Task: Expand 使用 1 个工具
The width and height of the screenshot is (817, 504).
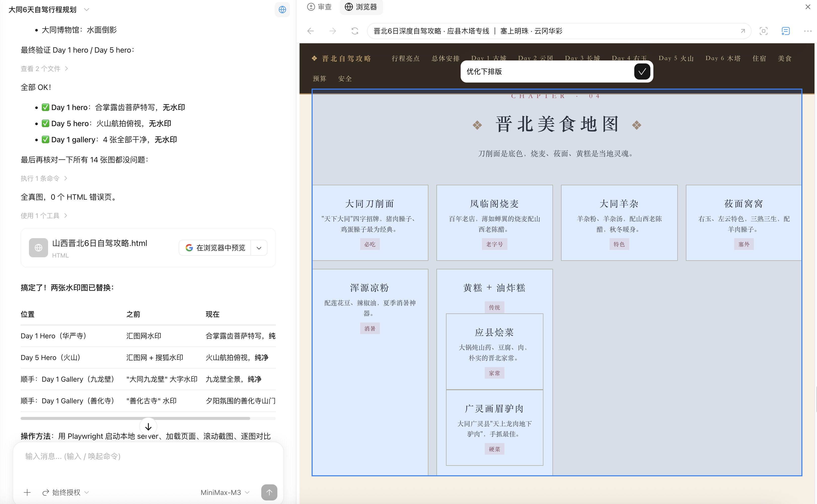Action: [x=44, y=216]
